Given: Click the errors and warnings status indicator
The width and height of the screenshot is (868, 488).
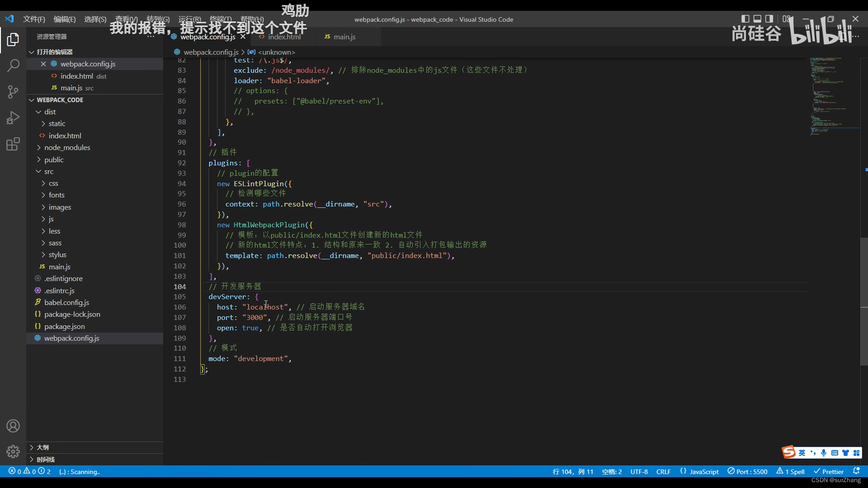Looking at the screenshot, I should [29, 471].
